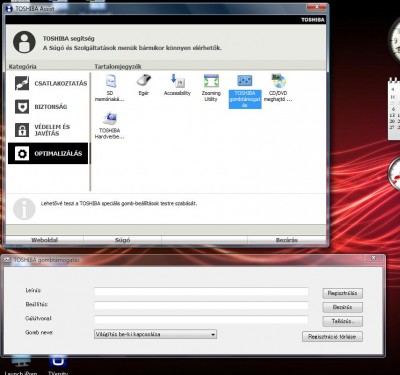Click the Launch desktop shortcut icon
Viewport: 400px width, 375px height.
(21, 365)
